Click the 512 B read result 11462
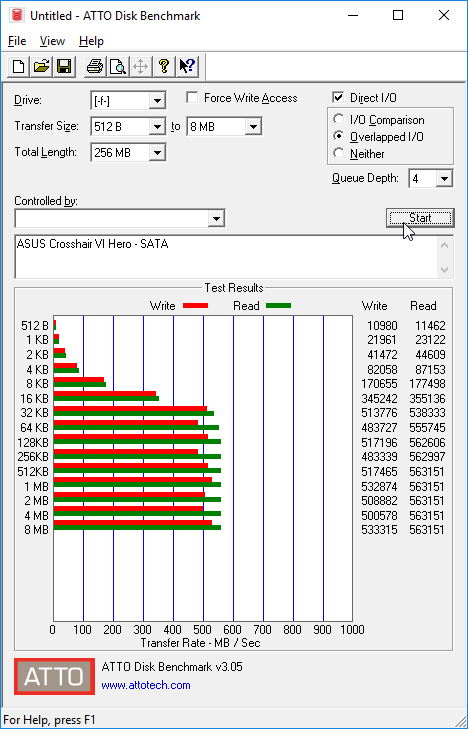 (430, 325)
